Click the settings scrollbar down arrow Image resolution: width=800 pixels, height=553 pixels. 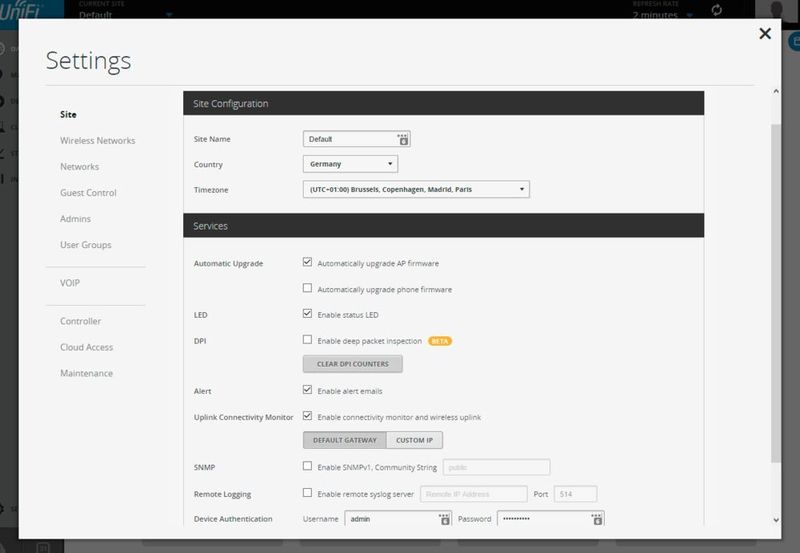pyautogui.click(x=776, y=520)
